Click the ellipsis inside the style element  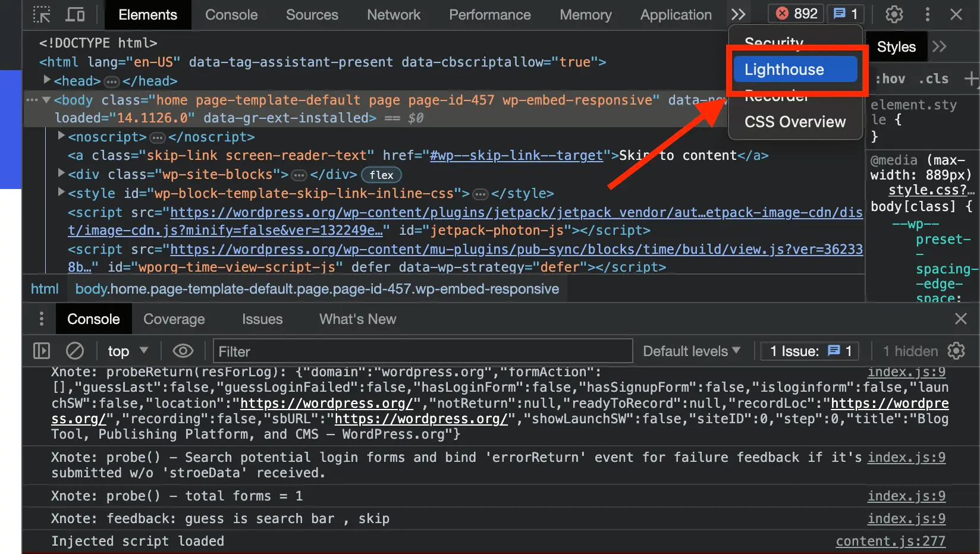pos(480,194)
